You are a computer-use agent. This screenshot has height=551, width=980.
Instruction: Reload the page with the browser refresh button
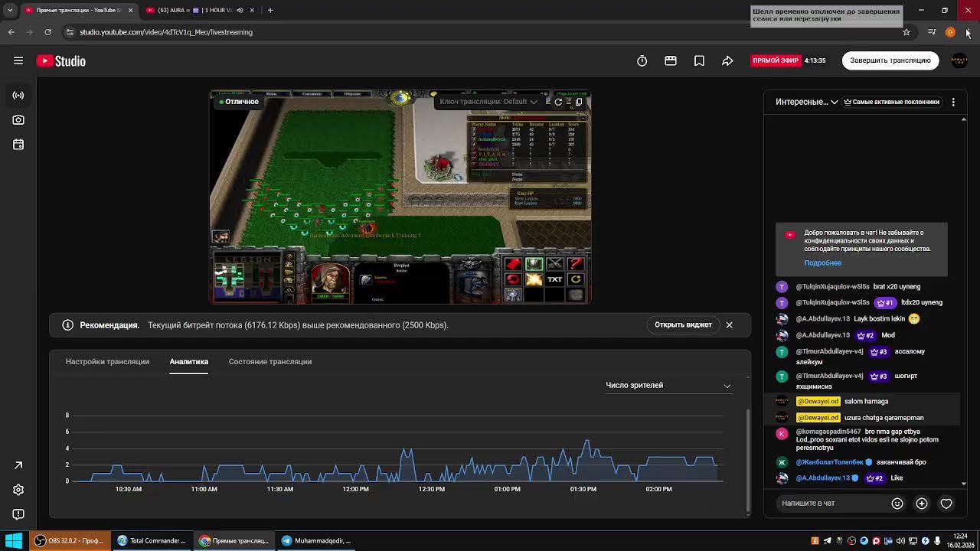(x=47, y=32)
